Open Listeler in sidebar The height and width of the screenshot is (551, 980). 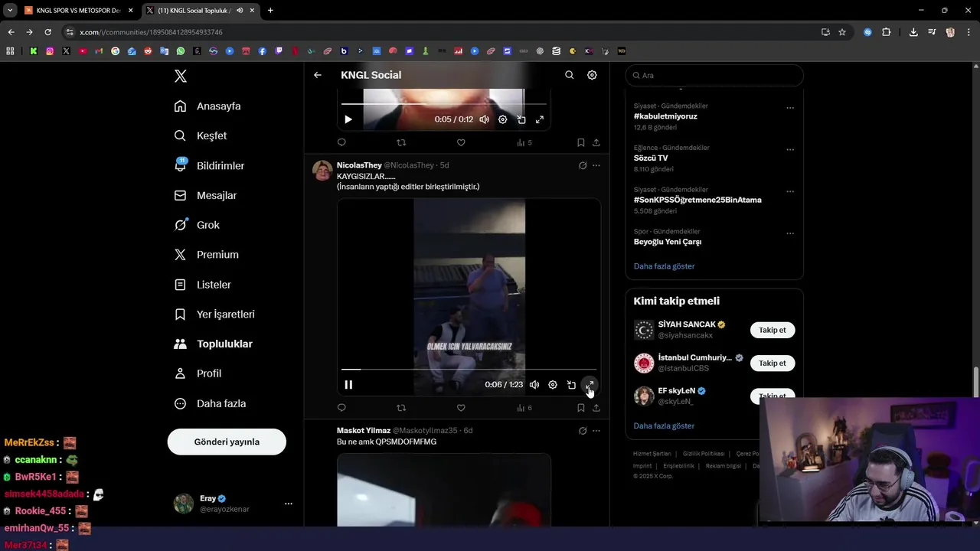pyautogui.click(x=202, y=284)
